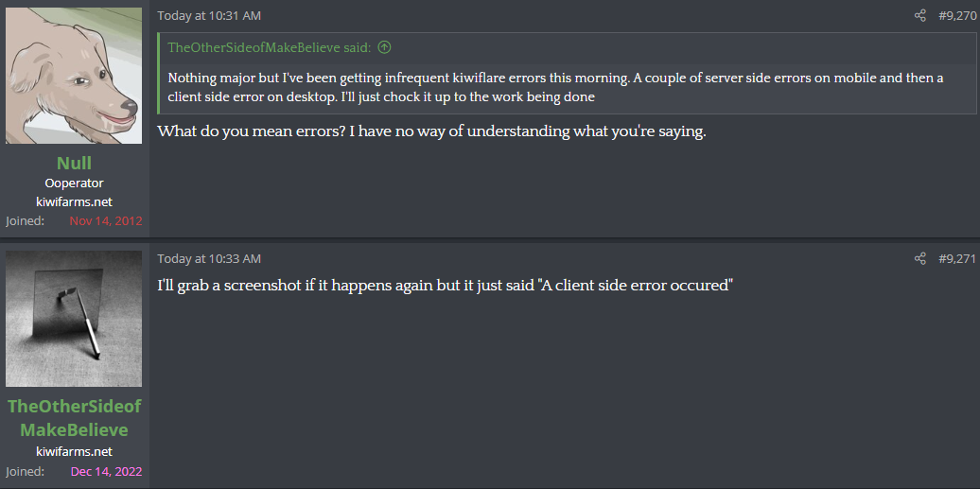Screen dimensions: 980x489
Task: Click the 'client side error occured' post text
Action: [445, 285]
